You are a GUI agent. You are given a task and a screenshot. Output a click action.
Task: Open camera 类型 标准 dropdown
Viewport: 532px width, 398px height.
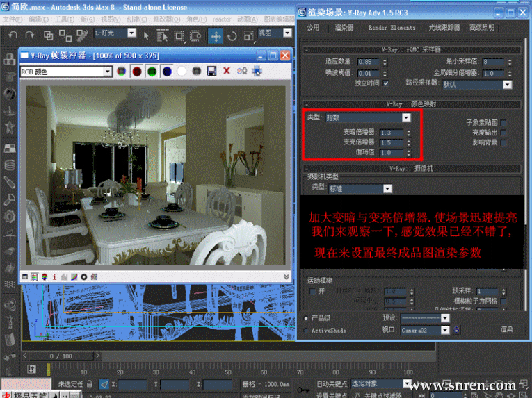pos(387,188)
